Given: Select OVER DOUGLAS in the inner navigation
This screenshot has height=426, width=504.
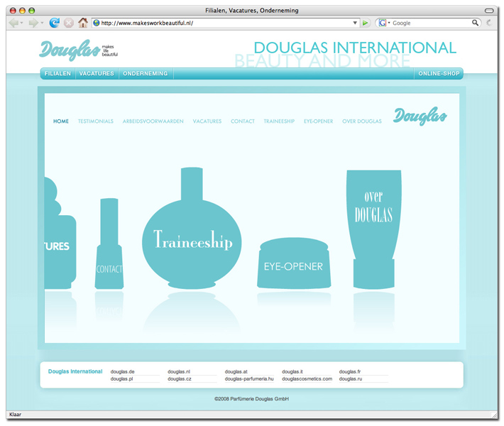Looking at the screenshot, I should pyautogui.click(x=362, y=121).
